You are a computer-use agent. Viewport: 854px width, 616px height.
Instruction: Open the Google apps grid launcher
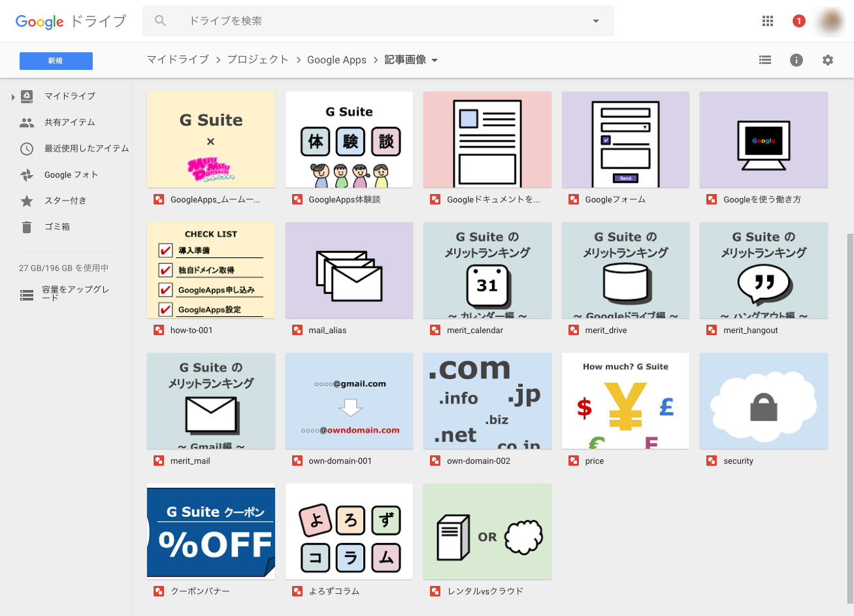768,21
